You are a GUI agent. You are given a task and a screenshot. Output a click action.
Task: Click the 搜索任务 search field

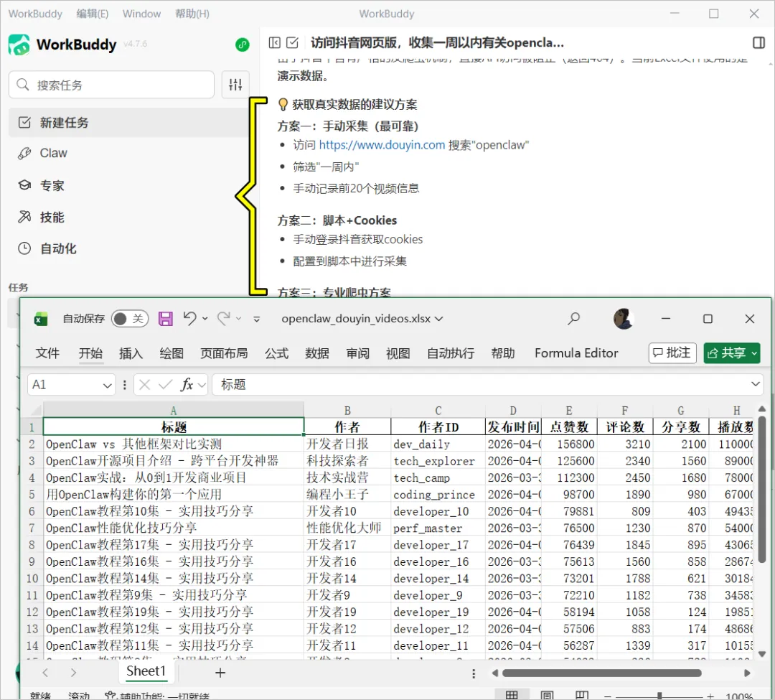click(112, 85)
